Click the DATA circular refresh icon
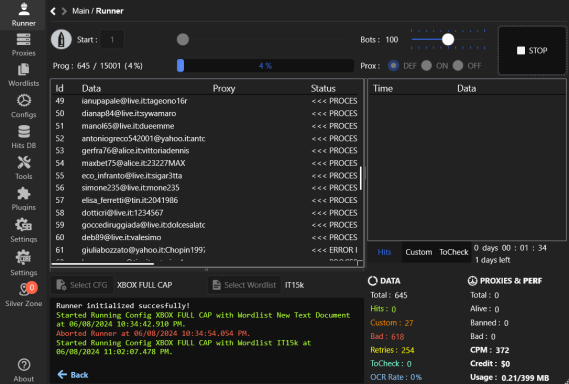 pos(373,281)
